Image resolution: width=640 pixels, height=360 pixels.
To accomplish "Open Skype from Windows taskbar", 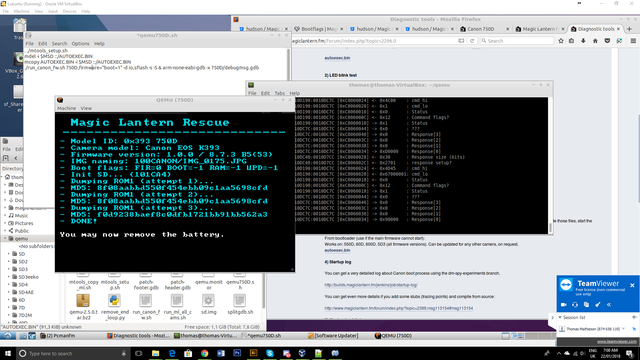I will 270,353.
